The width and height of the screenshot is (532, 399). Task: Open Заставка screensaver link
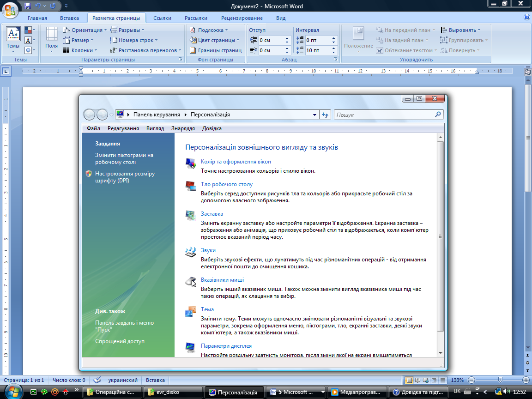pyautogui.click(x=212, y=214)
